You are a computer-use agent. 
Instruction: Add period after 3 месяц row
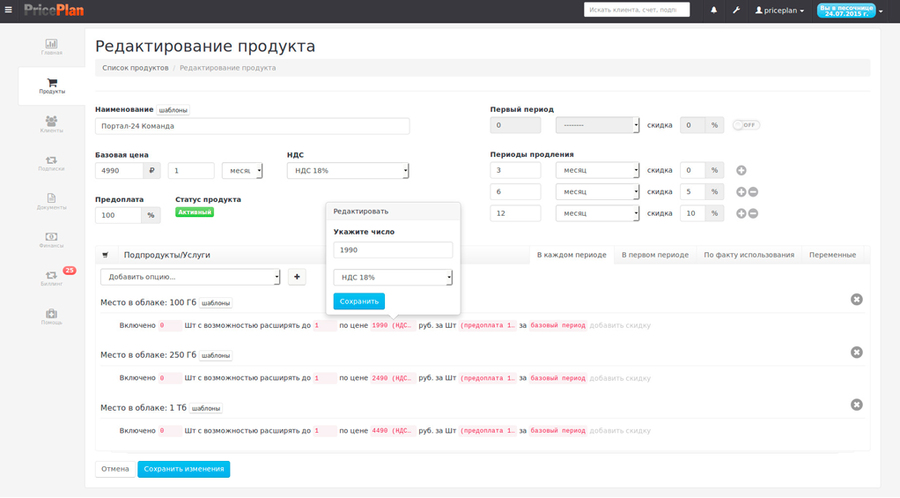(741, 170)
